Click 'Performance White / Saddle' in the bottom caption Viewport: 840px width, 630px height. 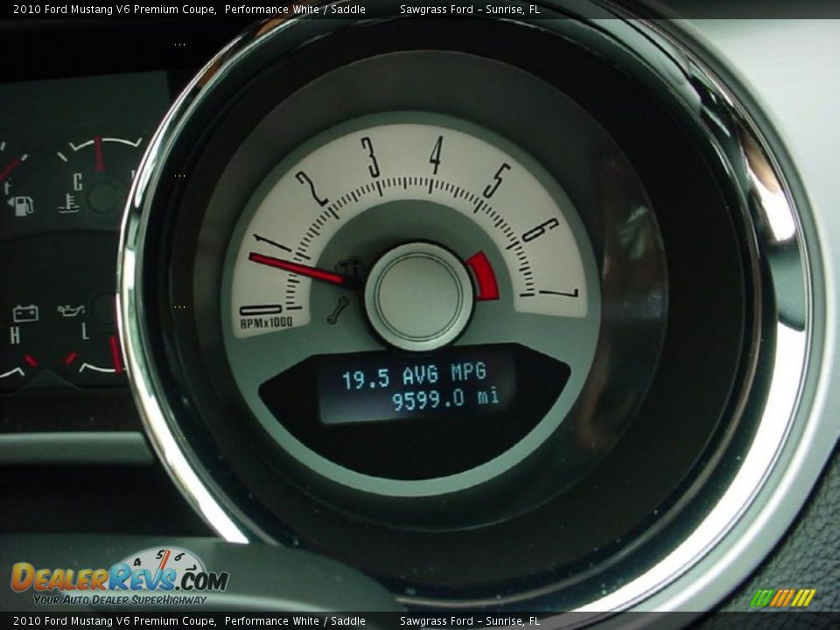[295, 621]
